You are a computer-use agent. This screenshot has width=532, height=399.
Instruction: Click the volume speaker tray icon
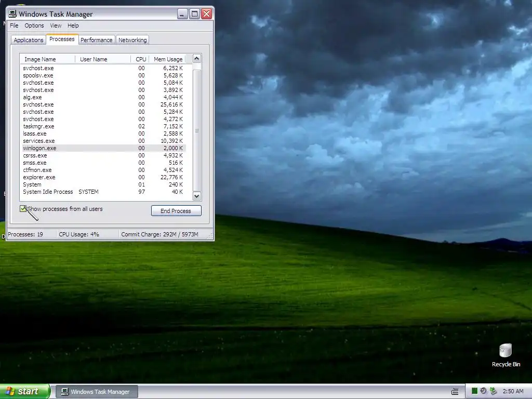click(x=484, y=391)
